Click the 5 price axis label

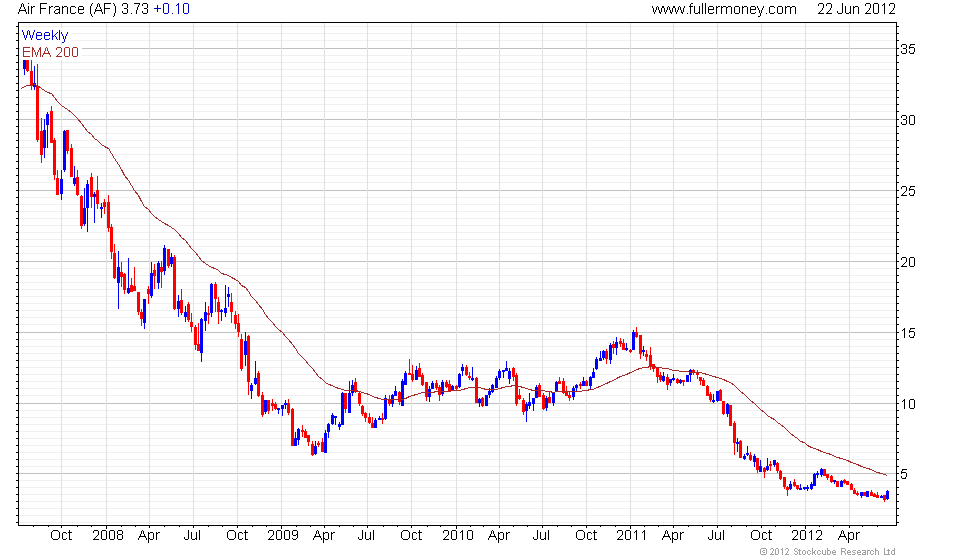904,474
